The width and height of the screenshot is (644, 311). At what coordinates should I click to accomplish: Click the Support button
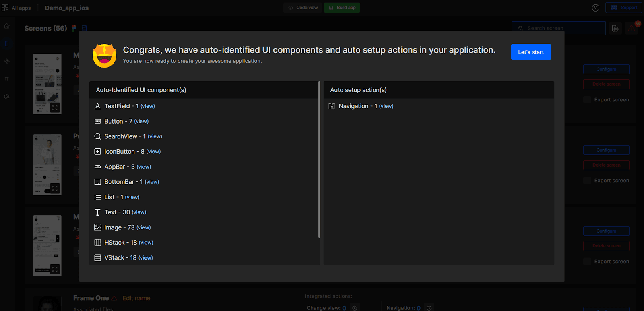(624, 8)
